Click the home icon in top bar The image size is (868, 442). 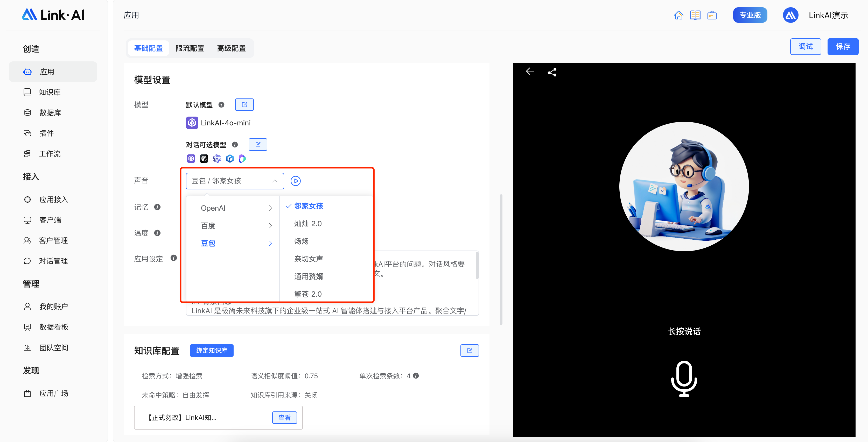[x=678, y=15]
